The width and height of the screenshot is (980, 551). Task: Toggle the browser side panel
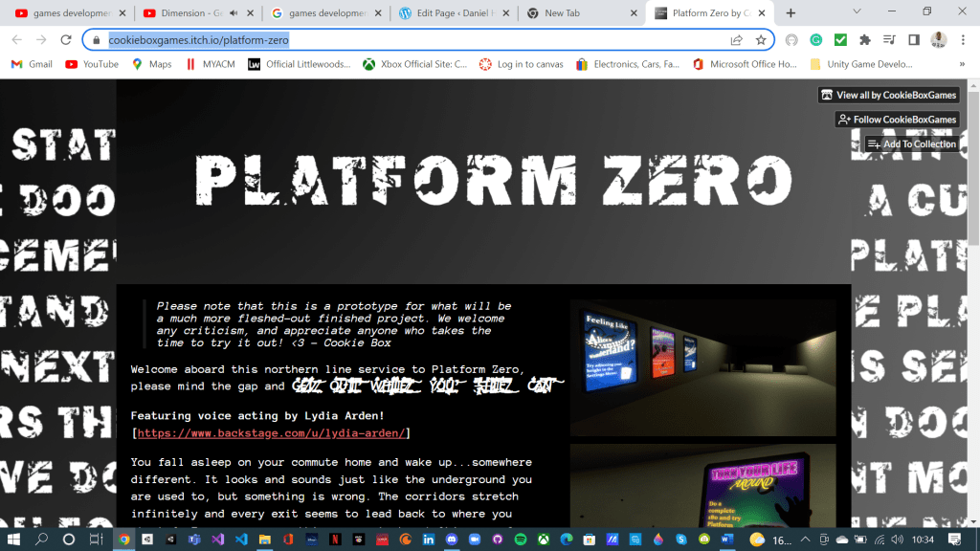click(x=914, y=40)
